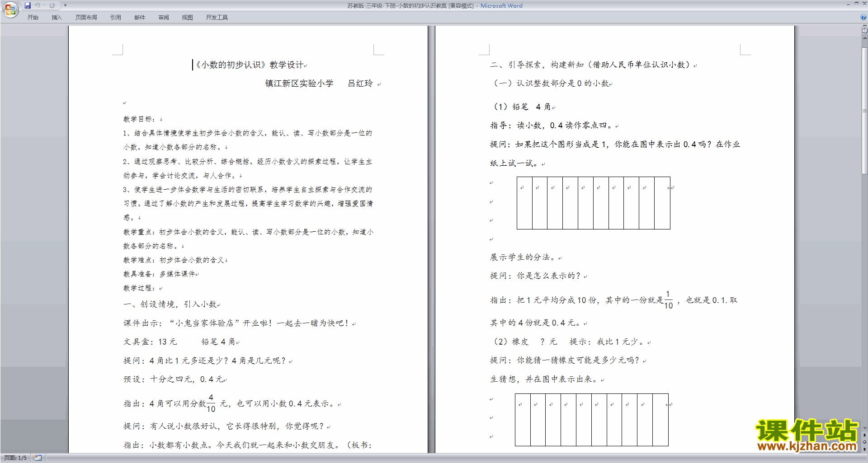Click the line (一)认识整数部分是 0 的小数
This screenshot has width=868, height=463.
tap(552, 84)
